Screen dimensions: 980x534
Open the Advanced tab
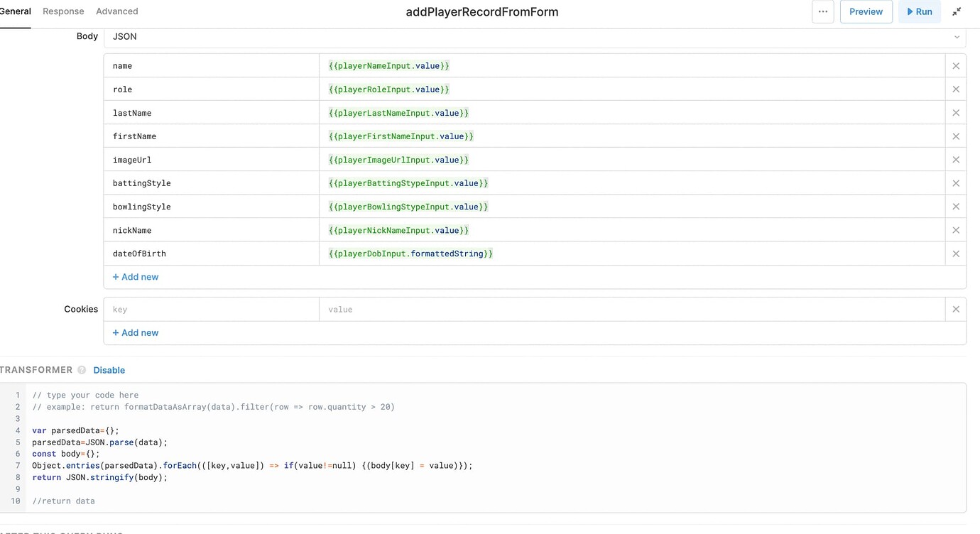pos(117,11)
